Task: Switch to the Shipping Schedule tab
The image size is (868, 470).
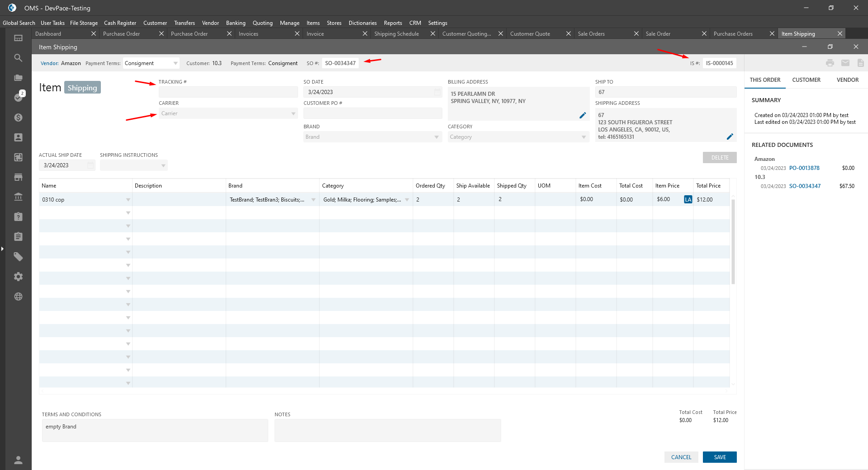Action: 397,34
